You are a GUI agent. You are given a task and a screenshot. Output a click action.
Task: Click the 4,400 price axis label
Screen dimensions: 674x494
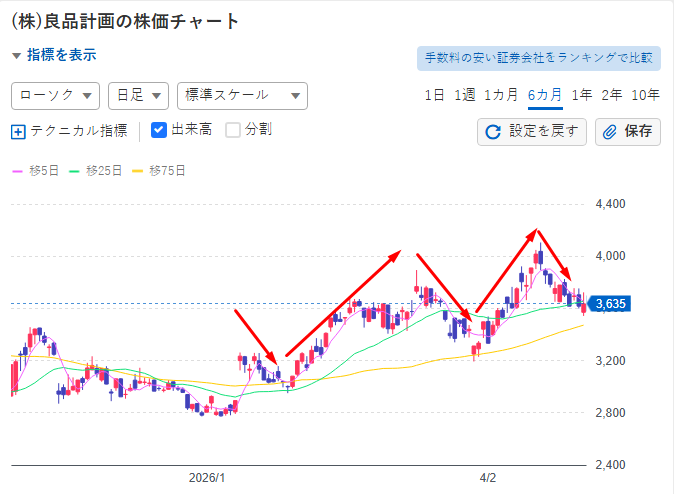point(610,204)
